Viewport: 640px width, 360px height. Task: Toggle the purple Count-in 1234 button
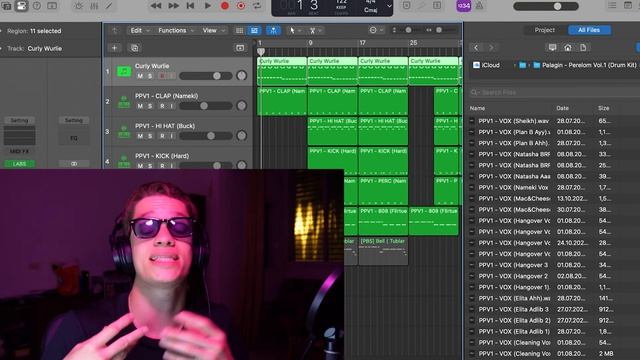click(x=463, y=6)
